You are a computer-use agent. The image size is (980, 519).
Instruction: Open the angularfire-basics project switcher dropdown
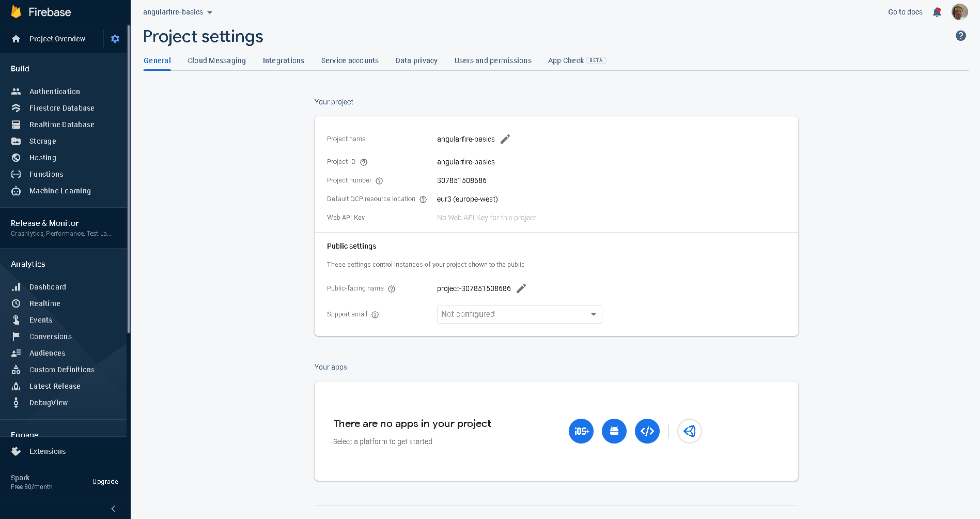point(178,12)
